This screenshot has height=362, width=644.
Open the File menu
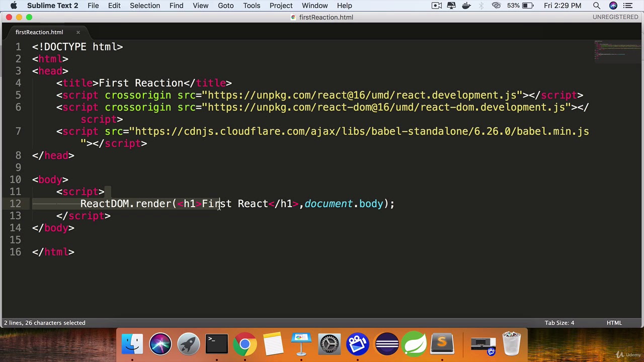point(93,6)
